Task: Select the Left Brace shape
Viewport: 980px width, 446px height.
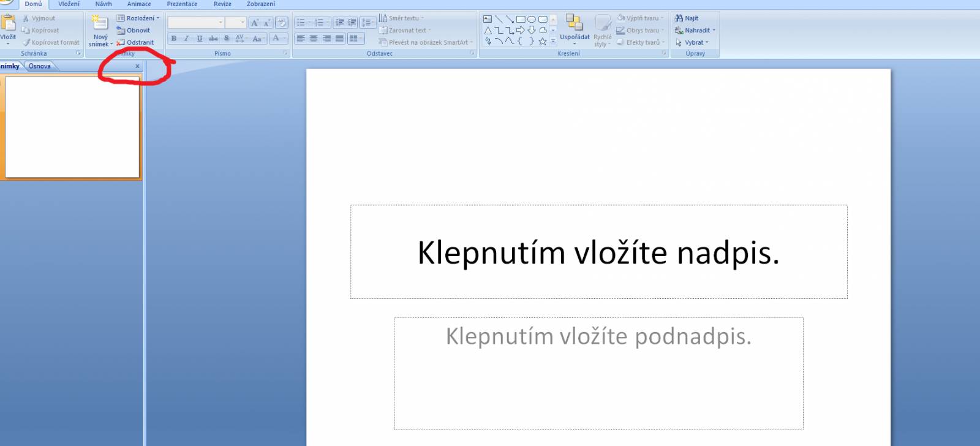Action: (521, 42)
